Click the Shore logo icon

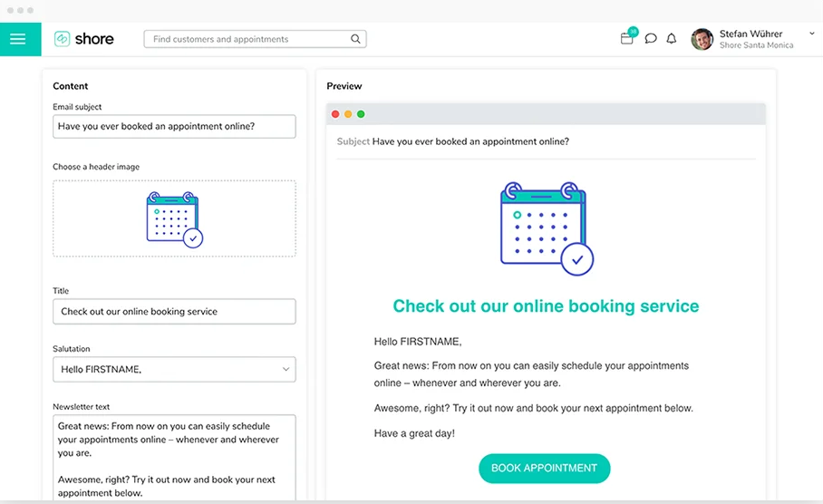[x=63, y=39]
